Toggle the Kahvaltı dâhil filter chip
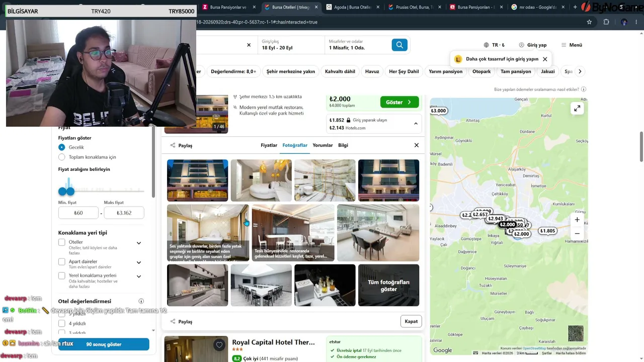The width and height of the screenshot is (644, 362). pyautogui.click(x=340, y=71)
